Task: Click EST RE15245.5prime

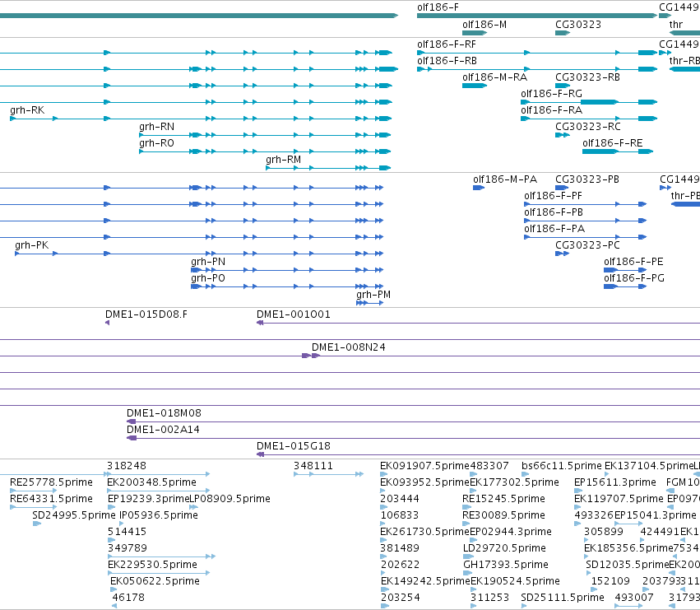Action: tap(503, 499)
